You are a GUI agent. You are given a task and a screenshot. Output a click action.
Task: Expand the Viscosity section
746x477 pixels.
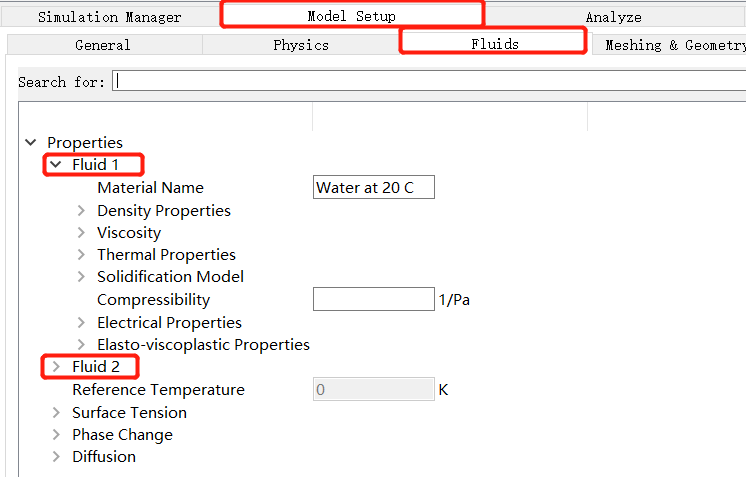(x=81, y=233)
